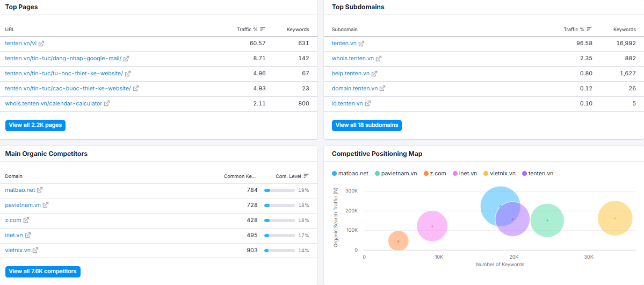Open external link icon beside vietnix.vn competitor
The height and width of the screenshot is (285, 644).
coord(35,250)
